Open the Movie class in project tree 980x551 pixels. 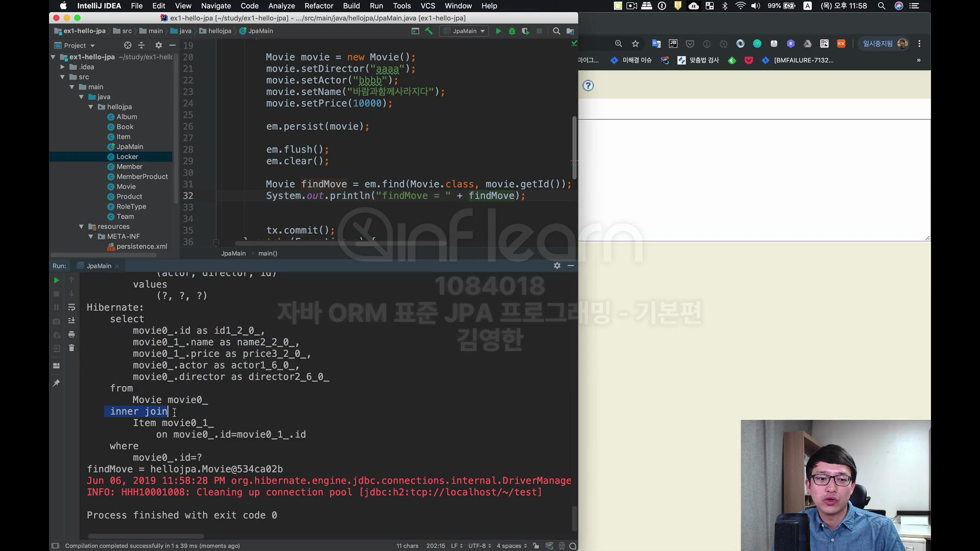[x=126, y=187]
